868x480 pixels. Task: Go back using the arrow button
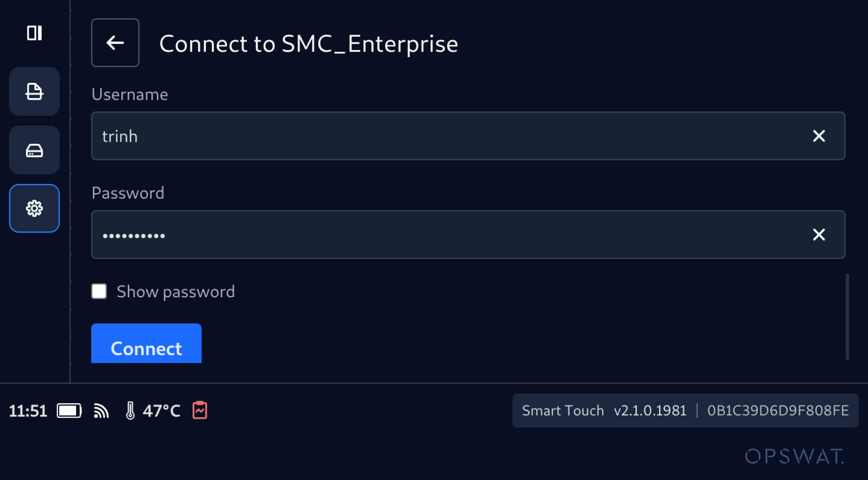tap(115, 43)
